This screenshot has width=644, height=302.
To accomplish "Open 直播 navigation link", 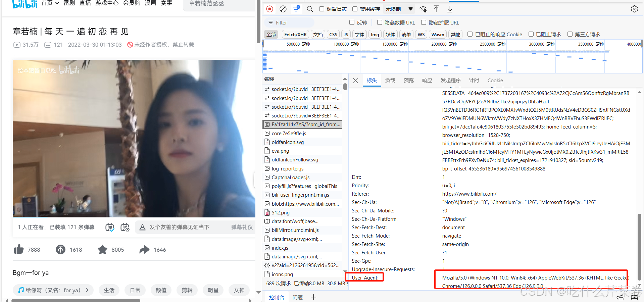I will 85,3.
